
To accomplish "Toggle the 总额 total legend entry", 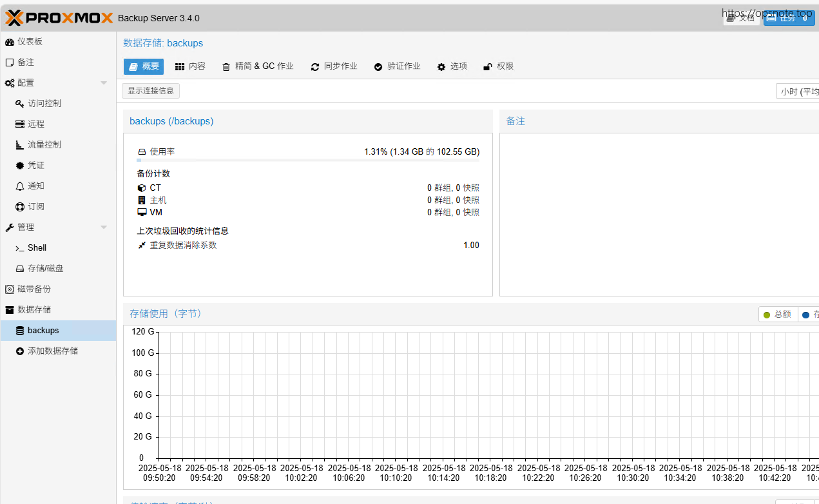I will click(x=778, y=315).
